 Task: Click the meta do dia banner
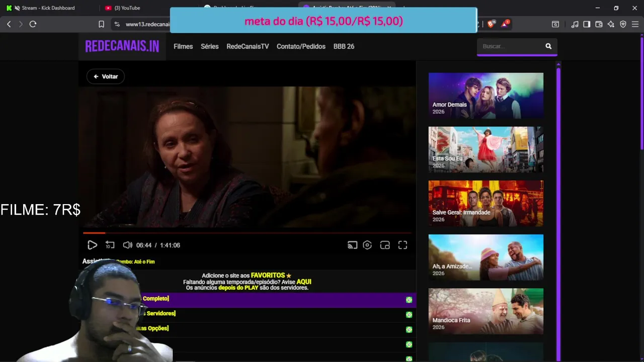[324, 21]
